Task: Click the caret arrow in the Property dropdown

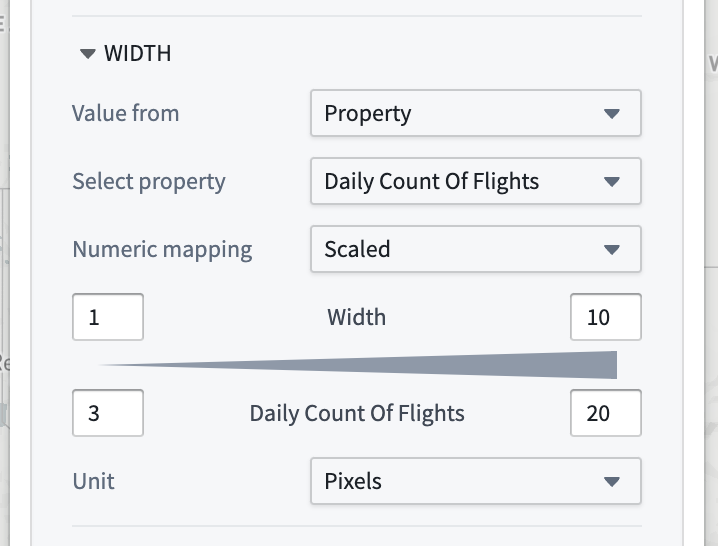Action: [612, 114]
